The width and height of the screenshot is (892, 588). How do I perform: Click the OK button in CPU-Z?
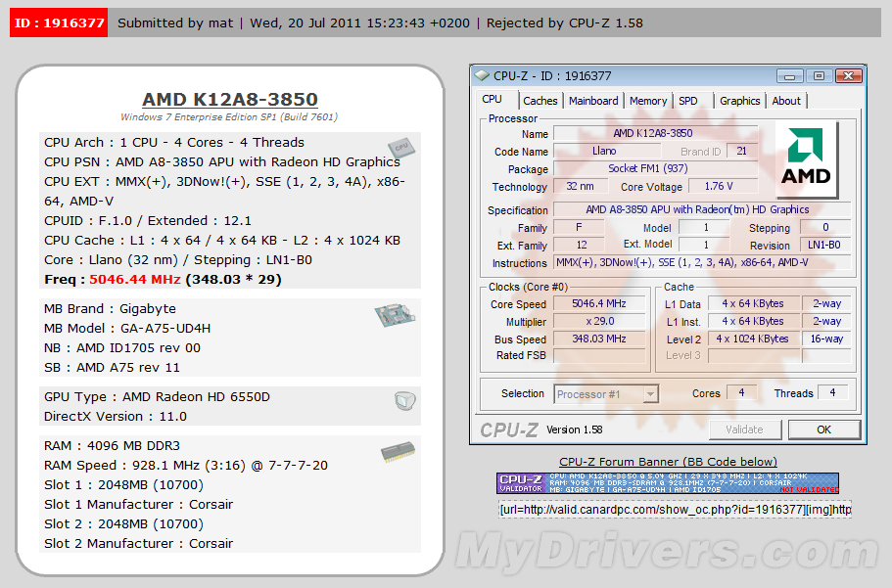tap(823, 430)
